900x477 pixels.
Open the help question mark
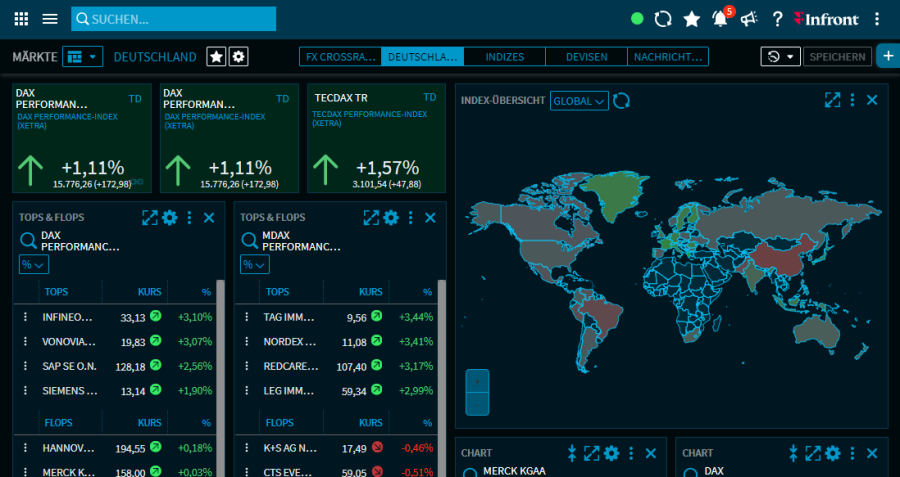(x=777, y=19)
